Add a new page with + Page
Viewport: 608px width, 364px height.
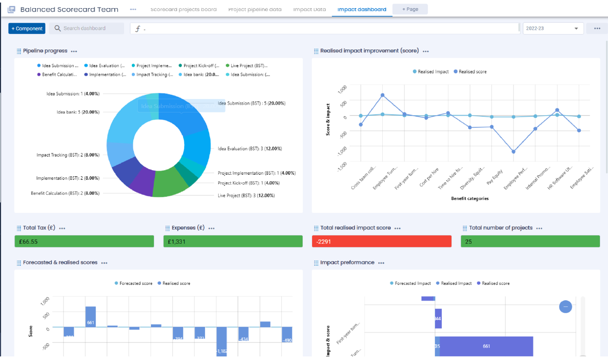(410, 9)
